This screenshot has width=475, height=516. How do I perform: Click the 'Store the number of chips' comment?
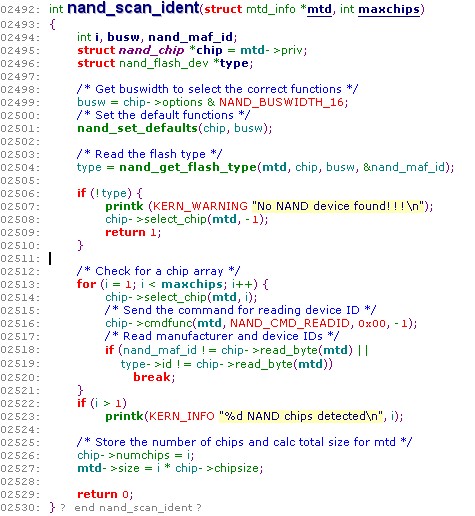[x=244, y=442]
